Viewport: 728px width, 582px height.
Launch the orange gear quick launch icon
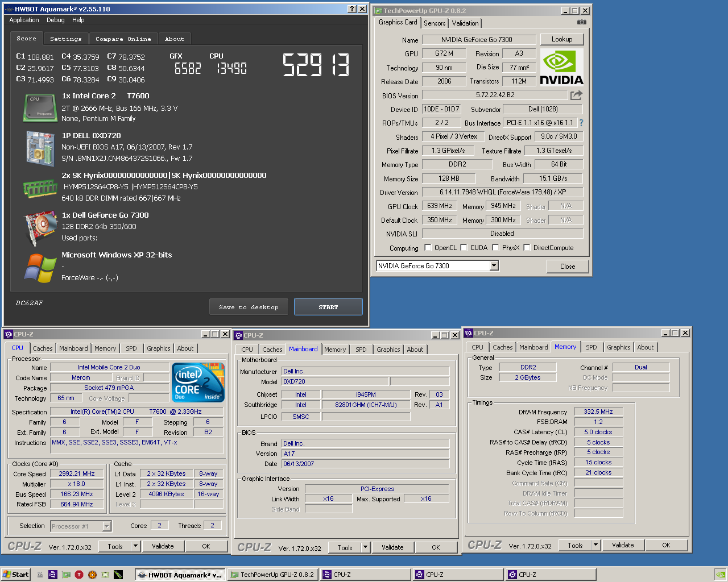point(92,575)
